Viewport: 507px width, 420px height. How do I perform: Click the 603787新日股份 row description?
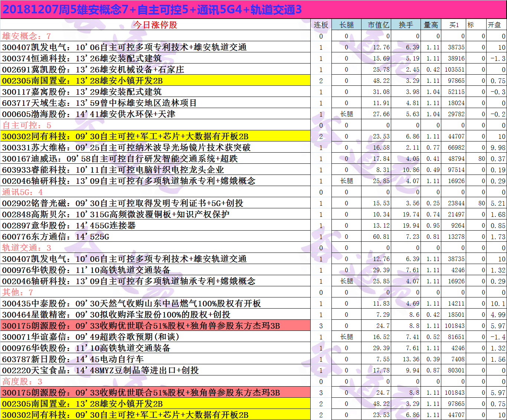coord(73,359)
